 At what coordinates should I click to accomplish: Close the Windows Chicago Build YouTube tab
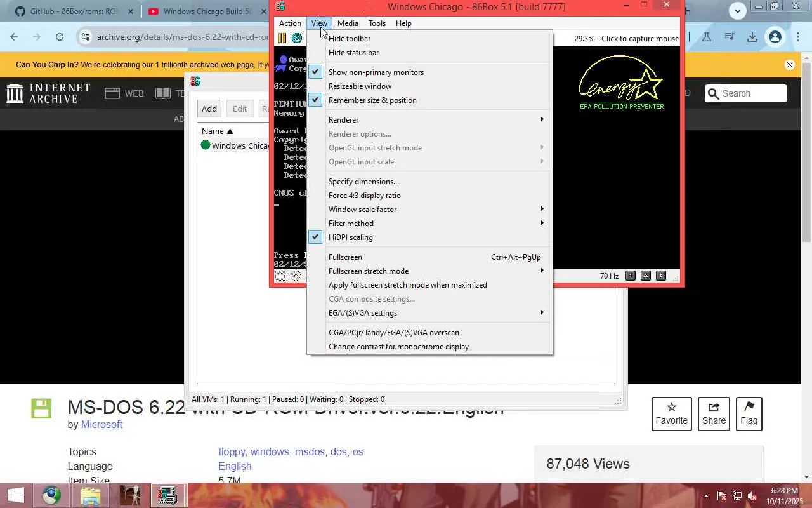265,11
